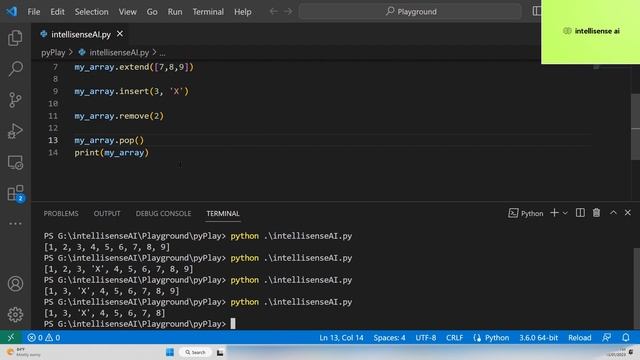Click the terminal panel scrollbar
This screenshot has height=360, width=640.
coord(636,288)
